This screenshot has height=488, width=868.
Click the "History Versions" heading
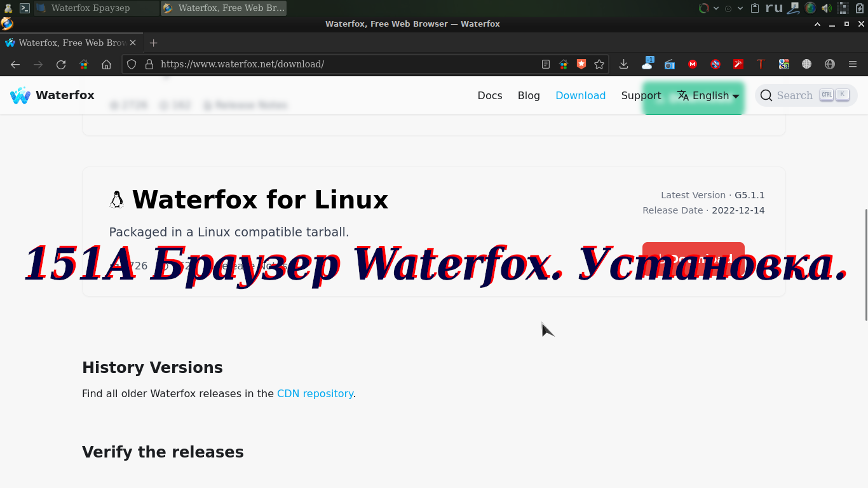tap(153, 367)
